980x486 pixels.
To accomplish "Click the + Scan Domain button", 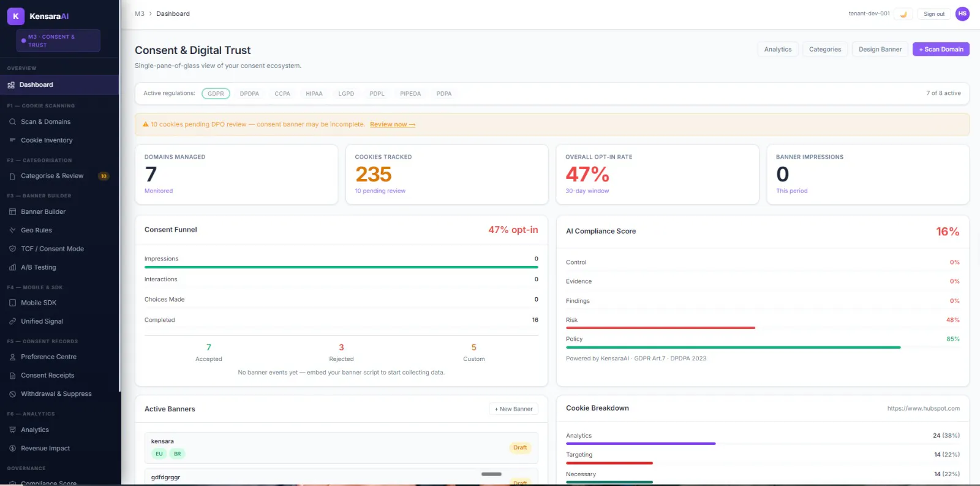I will tap(941, 50).
